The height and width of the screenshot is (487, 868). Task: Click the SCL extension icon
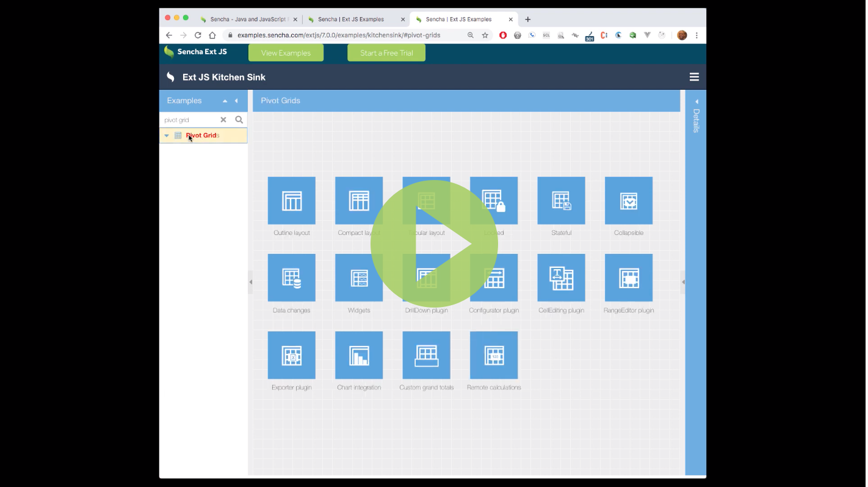[546, 35]
